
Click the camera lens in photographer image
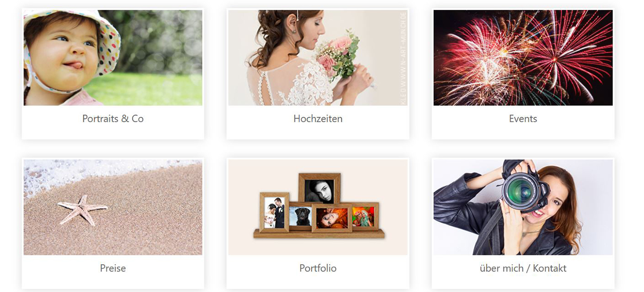tap(520, 191)
